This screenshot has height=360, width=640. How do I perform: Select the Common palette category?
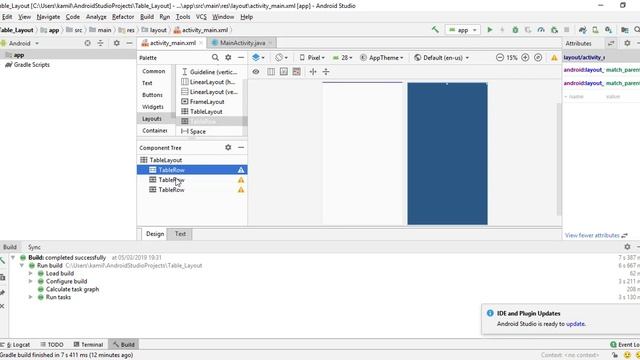[x=154, y=71]
